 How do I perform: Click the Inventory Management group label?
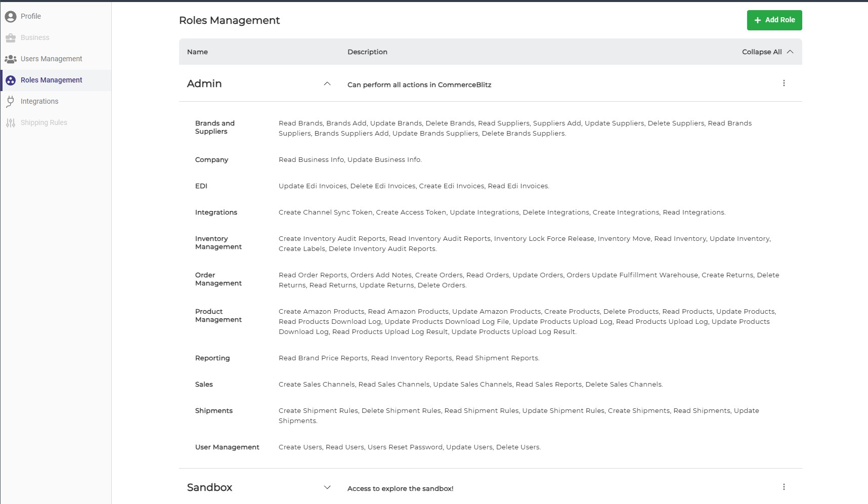tap(219, 243)
